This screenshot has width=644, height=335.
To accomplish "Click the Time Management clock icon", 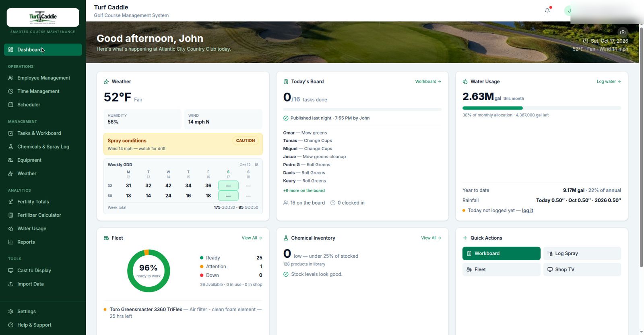I will pyautogui.click(x=11, y=91).
